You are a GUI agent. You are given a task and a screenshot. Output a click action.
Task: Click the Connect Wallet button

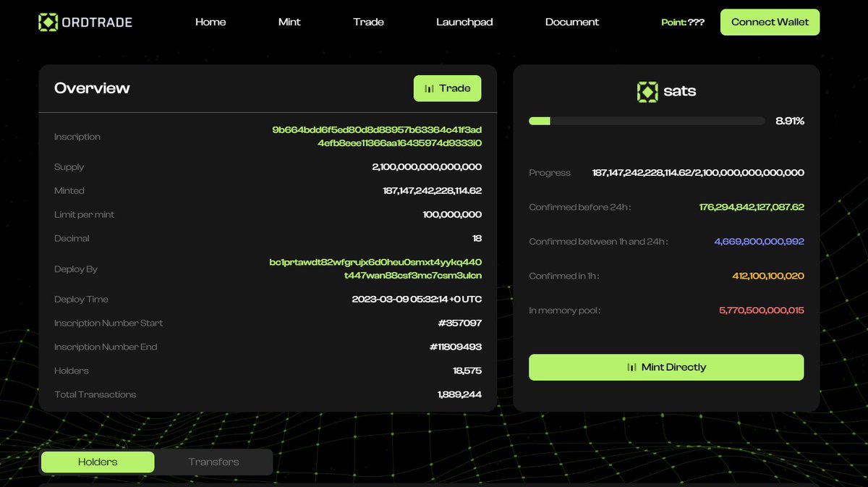coord(770,22)
